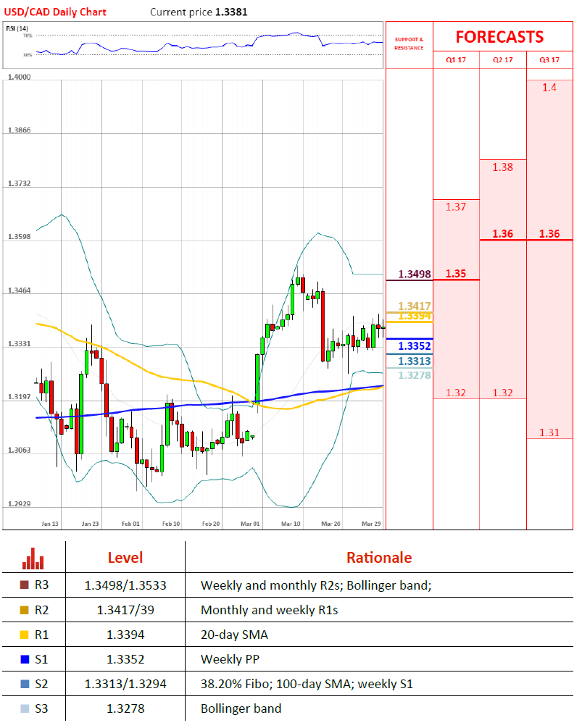Click the 1.3417 resistance level label
The height and width of the screenshot is (728, 582).
tap(415, 306)
